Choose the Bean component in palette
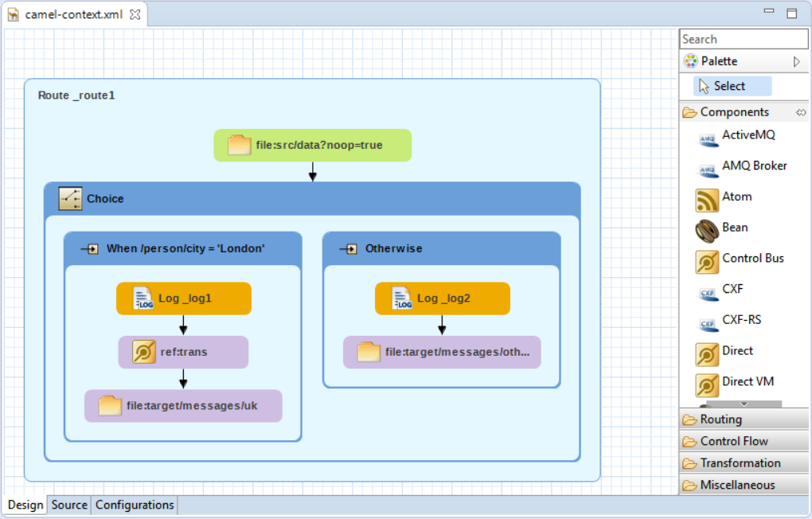This screenshot has width=812, height=519. pos(708,231)
